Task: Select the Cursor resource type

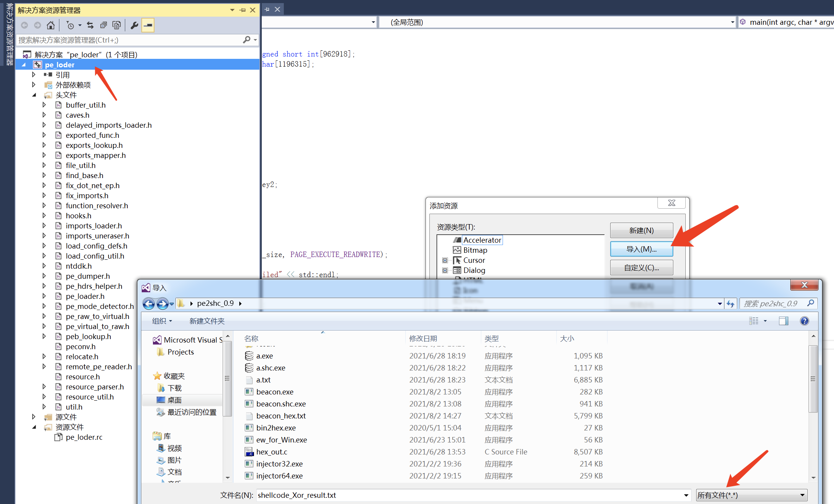Action: 474,260
